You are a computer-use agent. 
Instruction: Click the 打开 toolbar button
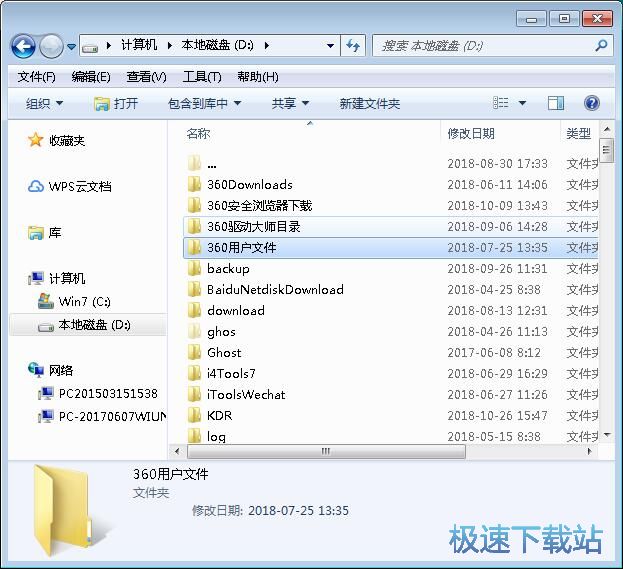[x=116, y=104]
